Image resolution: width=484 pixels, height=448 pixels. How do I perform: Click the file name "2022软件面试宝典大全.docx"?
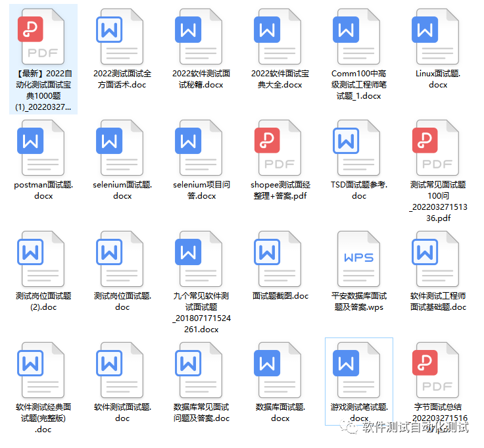coord(280,79)
